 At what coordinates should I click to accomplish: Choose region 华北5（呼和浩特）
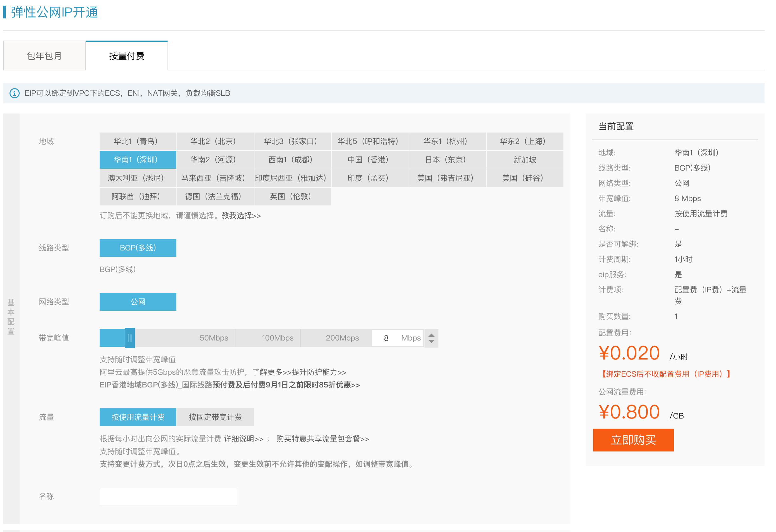(370, 141)
